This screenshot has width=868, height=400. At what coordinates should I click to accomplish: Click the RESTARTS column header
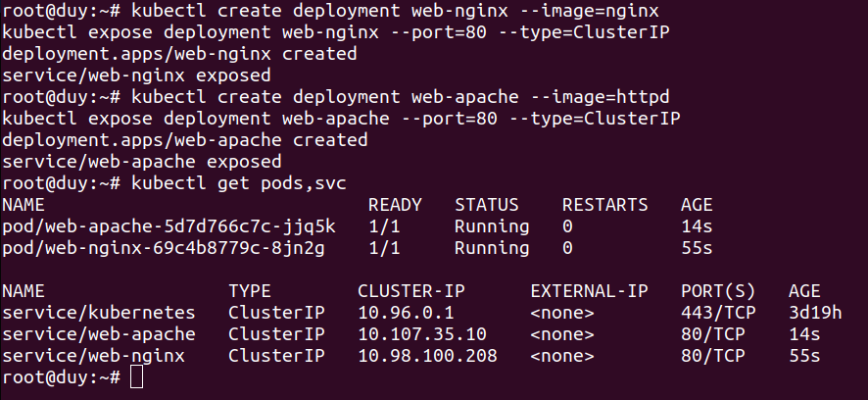pyautogui.click(x=604, y=205)
